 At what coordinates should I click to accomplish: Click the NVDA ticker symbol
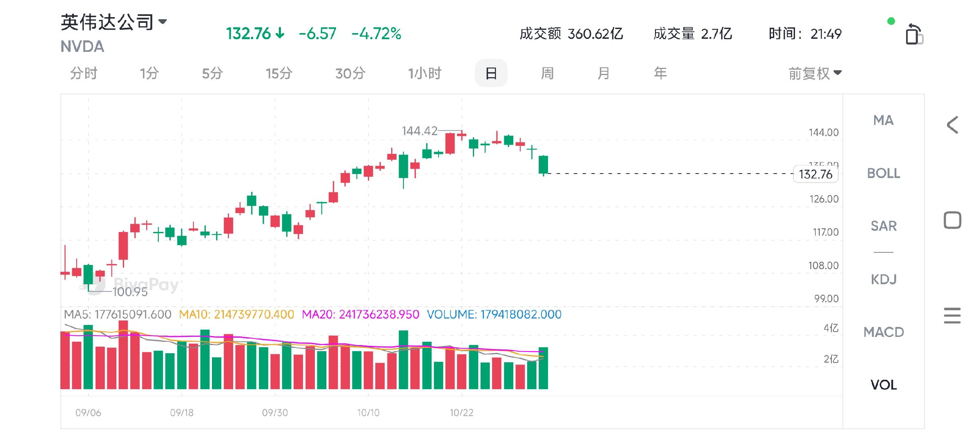coord(82,47)
